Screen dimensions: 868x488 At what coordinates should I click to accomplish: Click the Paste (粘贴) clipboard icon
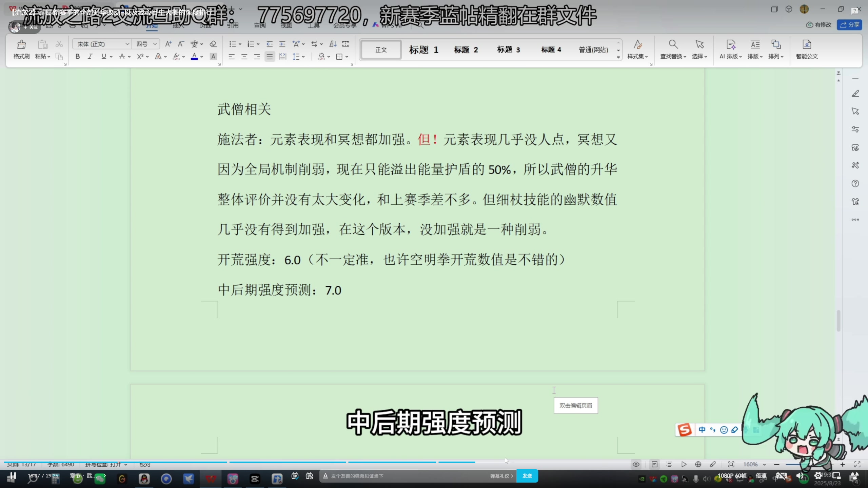click(42, 44)
